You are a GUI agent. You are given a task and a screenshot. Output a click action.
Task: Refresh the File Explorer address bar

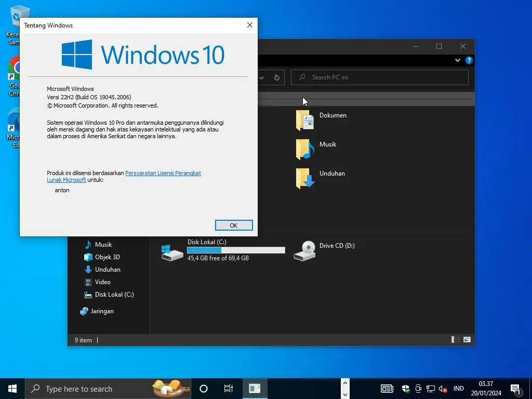point(277,78)
